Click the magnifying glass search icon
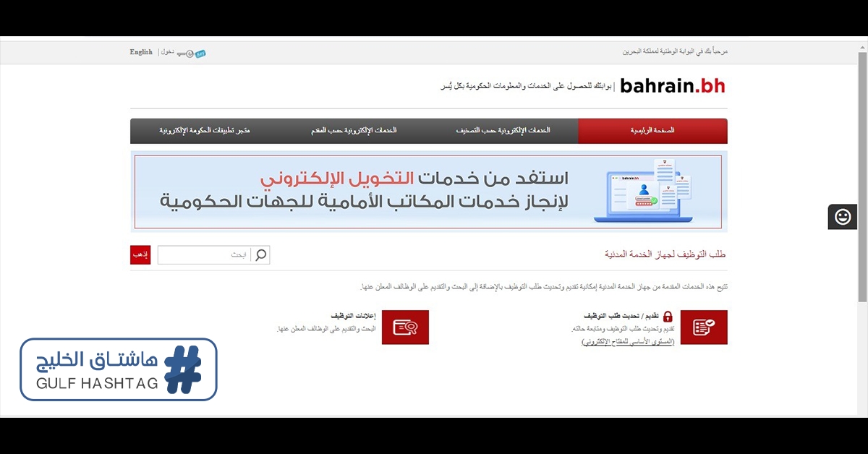This screenshot has height=454, width=868. [x=261, y=254]
